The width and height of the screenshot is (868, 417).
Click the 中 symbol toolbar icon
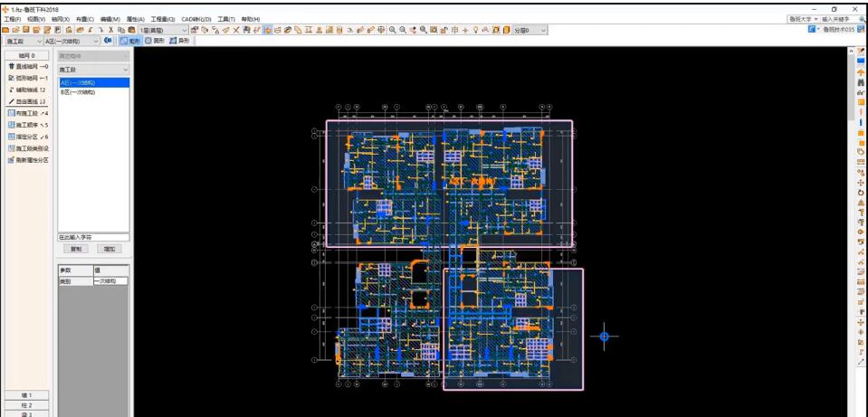(x=455, y=30)
